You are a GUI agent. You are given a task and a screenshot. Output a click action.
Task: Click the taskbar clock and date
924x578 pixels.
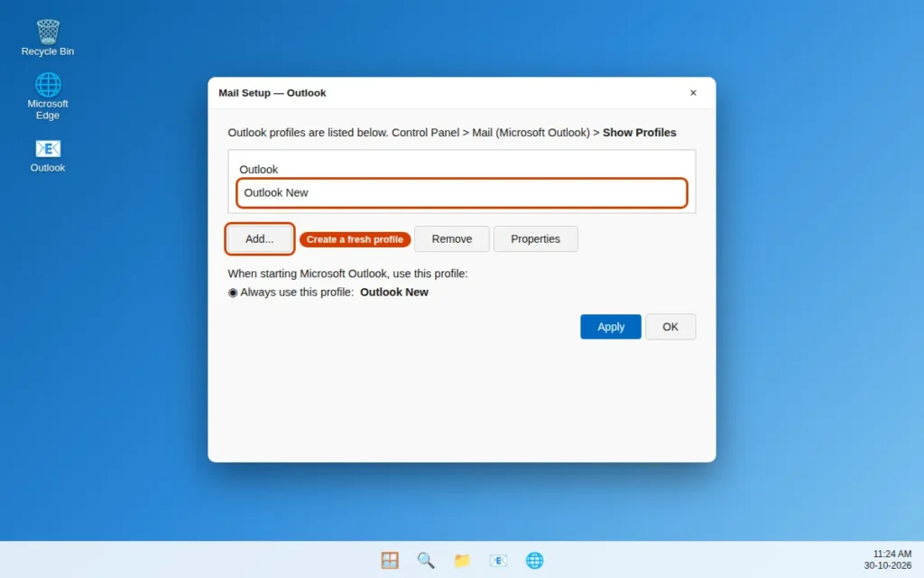(888, 560)
